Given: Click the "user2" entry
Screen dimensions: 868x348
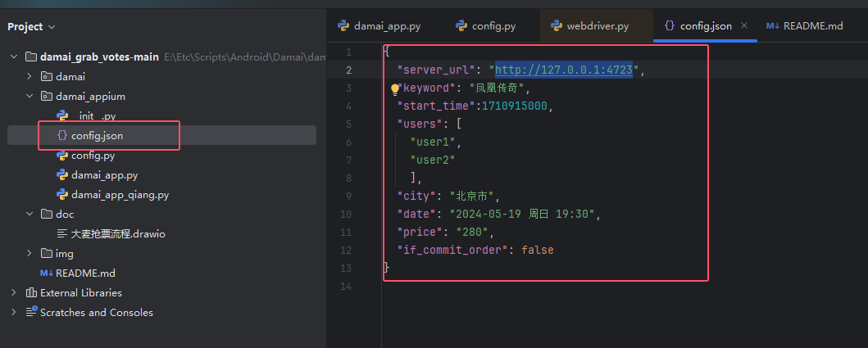Looking at the screenshot, I should coord(432,160).
